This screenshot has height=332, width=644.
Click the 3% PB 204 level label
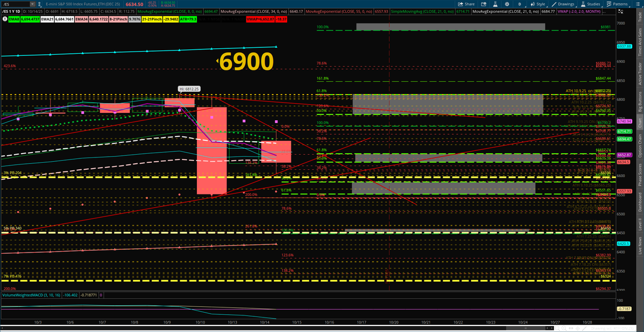[x=12, y=173]
